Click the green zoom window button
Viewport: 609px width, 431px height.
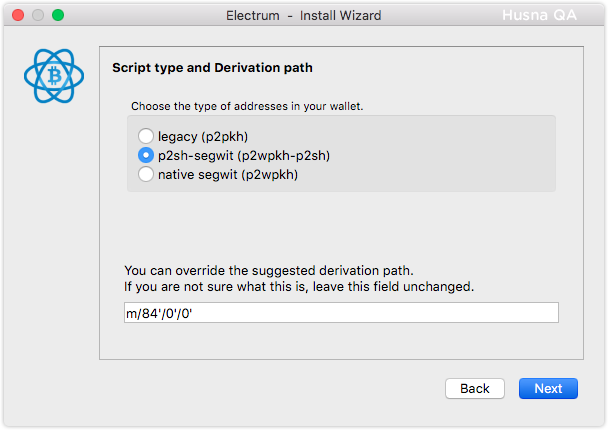point(58,15)
